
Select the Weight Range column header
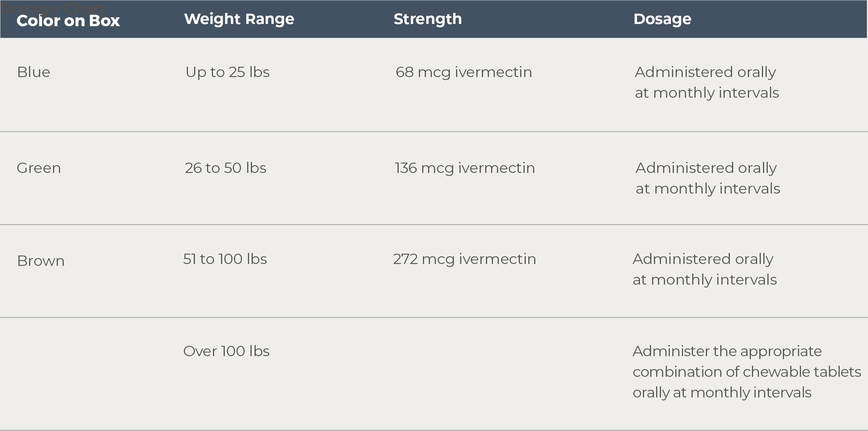coord(239,19)
